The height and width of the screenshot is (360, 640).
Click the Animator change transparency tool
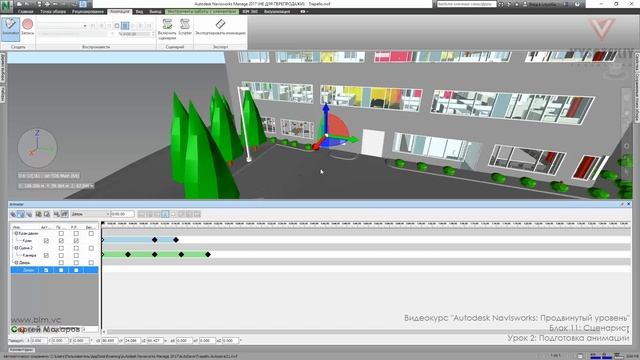click(47, 214)
